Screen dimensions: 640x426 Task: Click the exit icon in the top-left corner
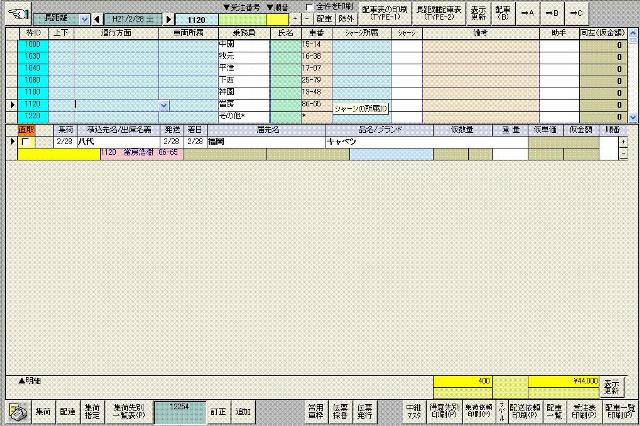tap(15, 13)
